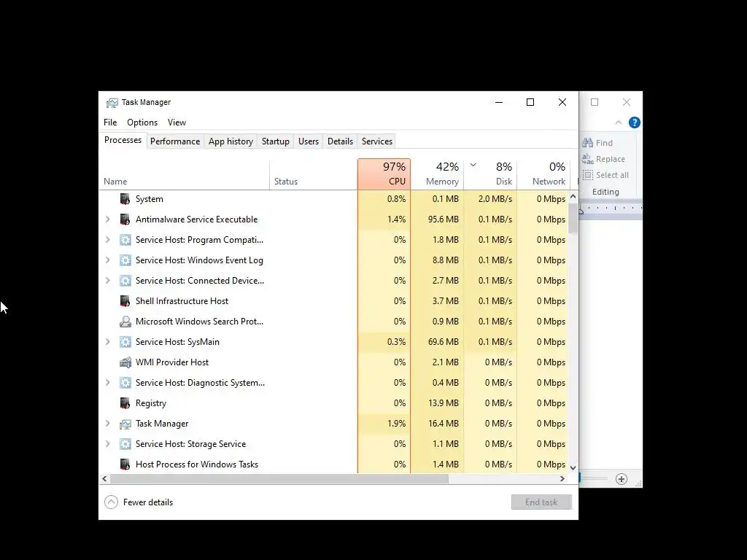Open the View menu
The image size is (747, 560).
pyautogui.click(x=177, y=122)
